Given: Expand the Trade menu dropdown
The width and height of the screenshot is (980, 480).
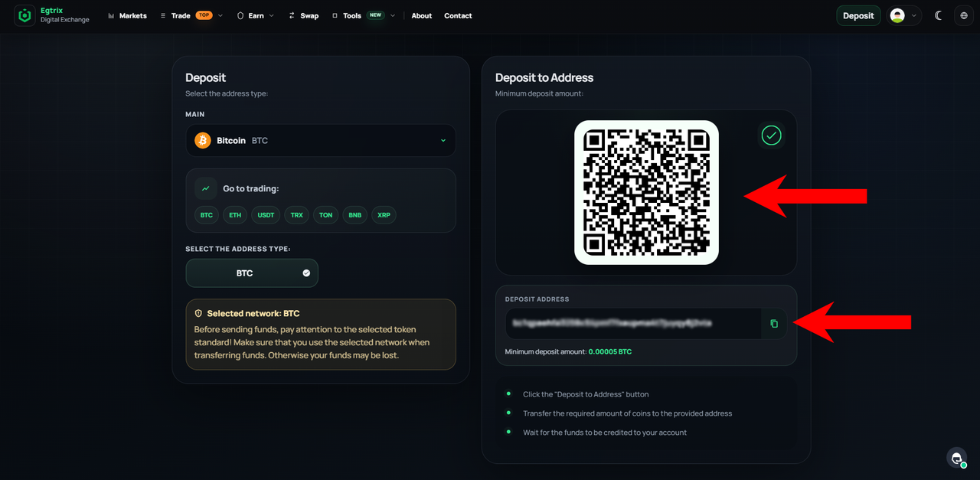Looking at the screenshot, I should pyautogui.click(x=191, y=15).
